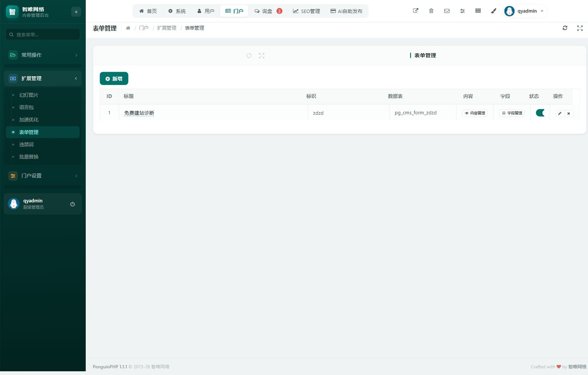The height and width of the screenshot is (375, 588).
Task: Collapse the 扩展管理 sidebar menu
Action: coord(43,78)
